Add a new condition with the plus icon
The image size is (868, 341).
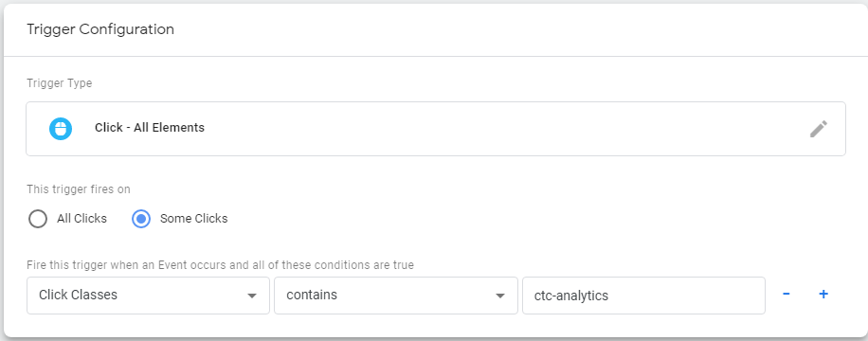point(823,295)
